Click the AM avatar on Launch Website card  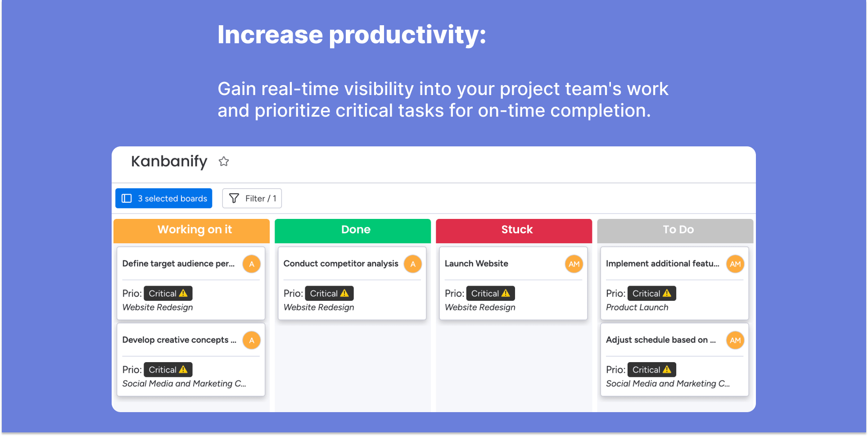pos(574,264)
